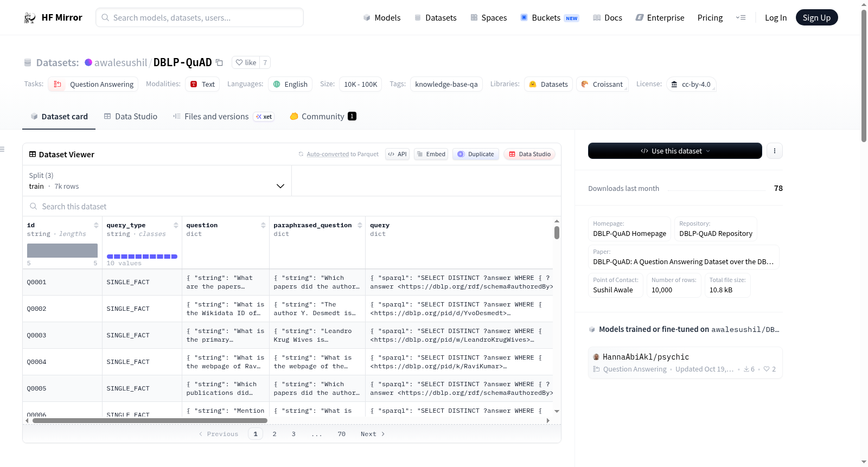Focus the top search models field
868x467 pixels.
(x=200, y=17)
